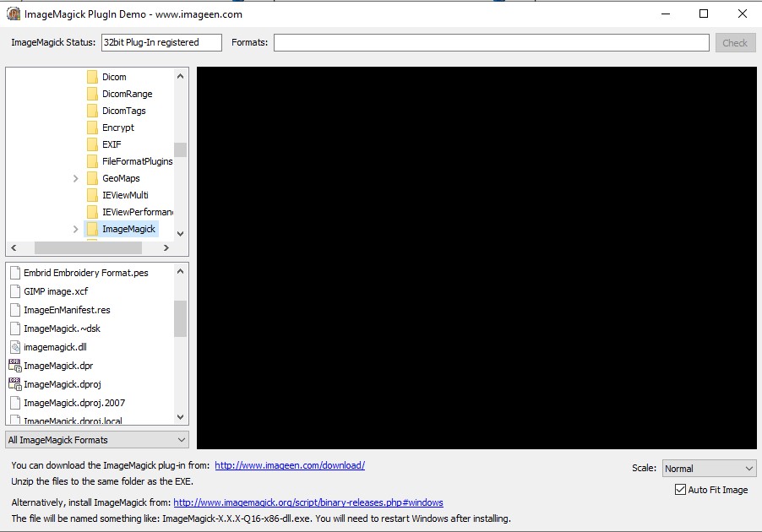Select the Dicom folder label
Viewport: 762px width, 532px height.
pos(114,77)
